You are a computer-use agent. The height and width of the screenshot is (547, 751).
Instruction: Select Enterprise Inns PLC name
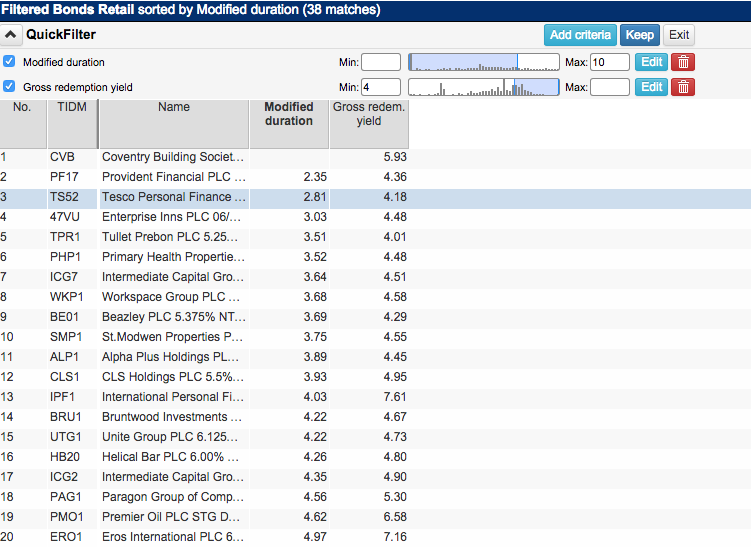tap(173, 217)
